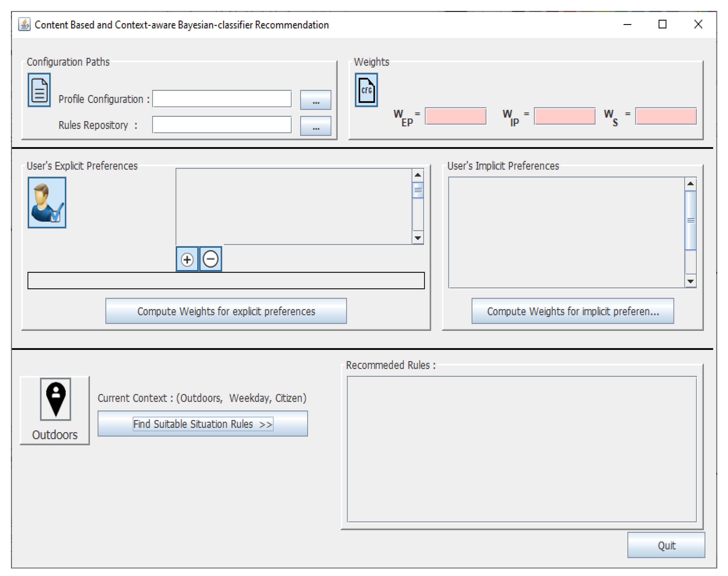Click the user avatar icon in Explicit Preferences
728x576 pixels.
point(47,202)
